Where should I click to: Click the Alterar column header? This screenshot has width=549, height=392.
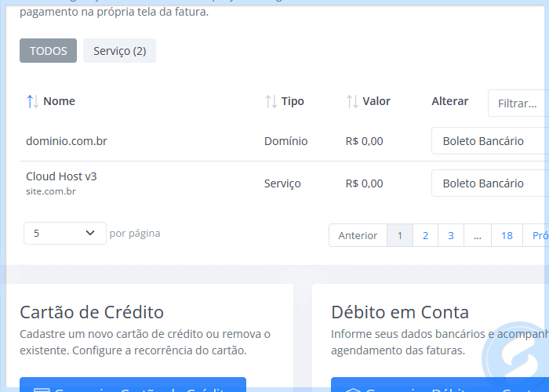coord(450,101)
